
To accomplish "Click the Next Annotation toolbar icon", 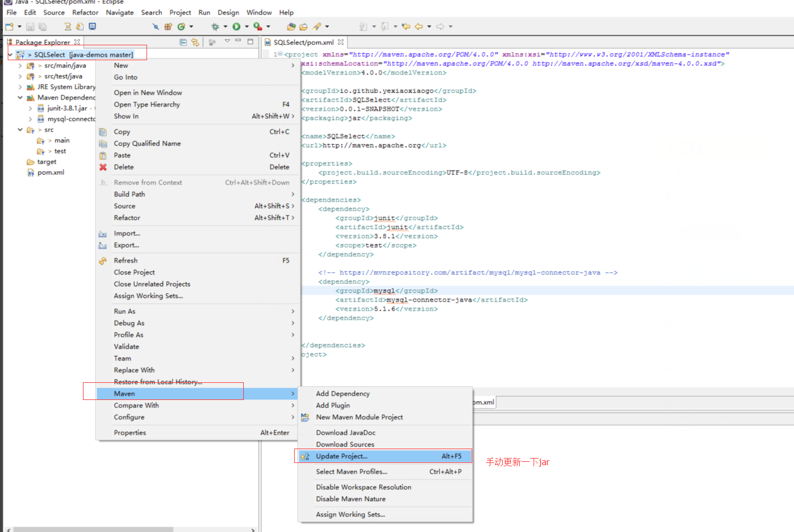I will pos(363,27).
